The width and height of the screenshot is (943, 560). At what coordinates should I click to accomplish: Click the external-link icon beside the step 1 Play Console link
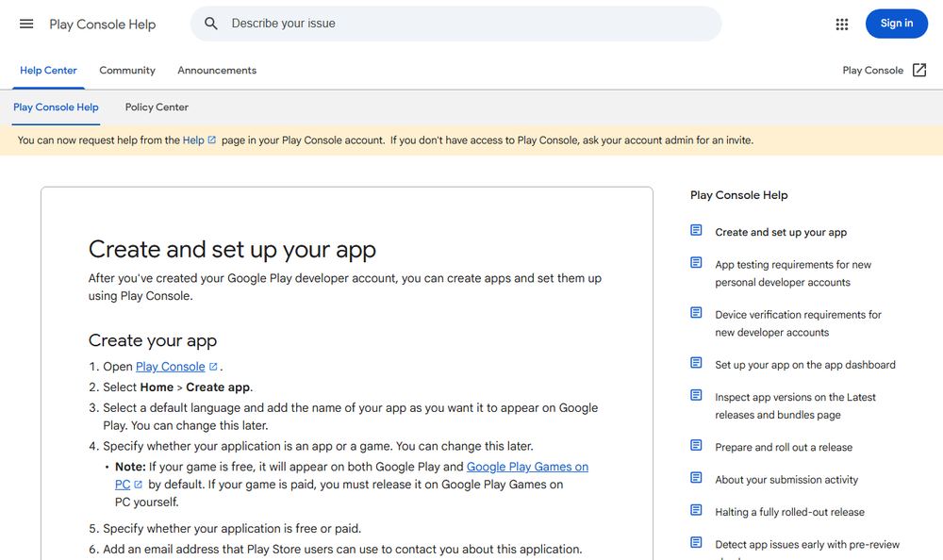point(213,367)
